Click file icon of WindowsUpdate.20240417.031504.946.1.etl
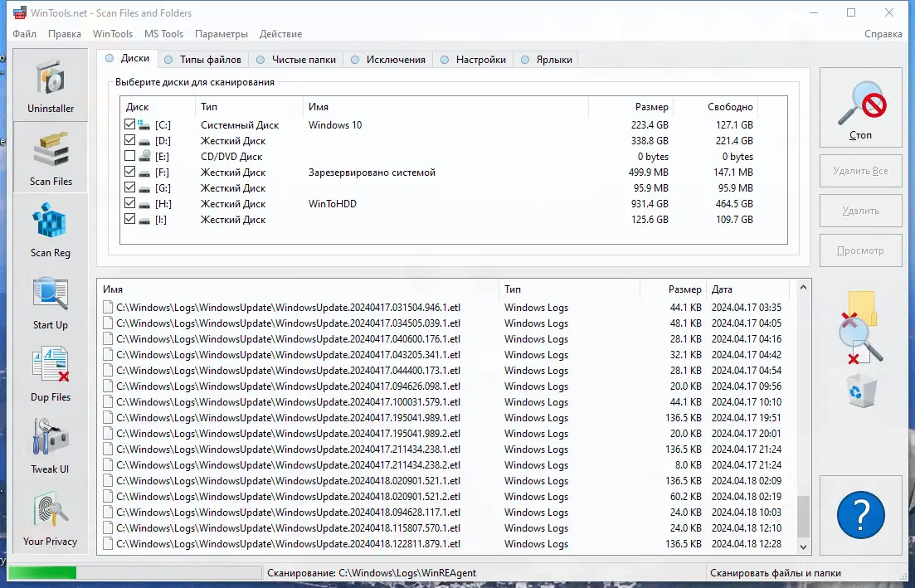 click(107, 308)
